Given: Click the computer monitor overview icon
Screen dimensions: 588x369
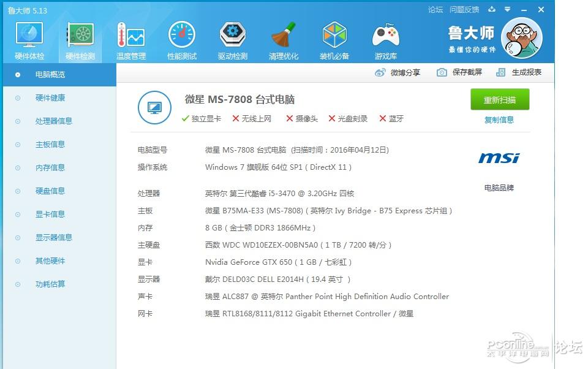Looking at the screenshot, I should point(154,108).
